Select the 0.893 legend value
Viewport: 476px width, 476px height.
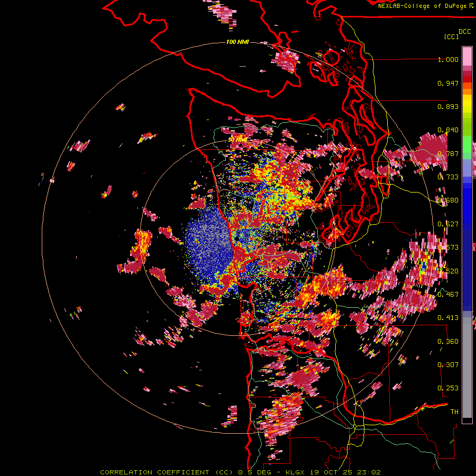pos(448,106)
